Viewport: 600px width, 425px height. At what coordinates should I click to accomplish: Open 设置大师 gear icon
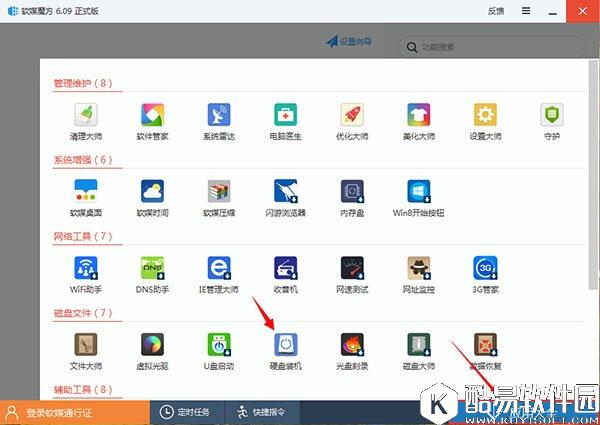click(485, 115)
